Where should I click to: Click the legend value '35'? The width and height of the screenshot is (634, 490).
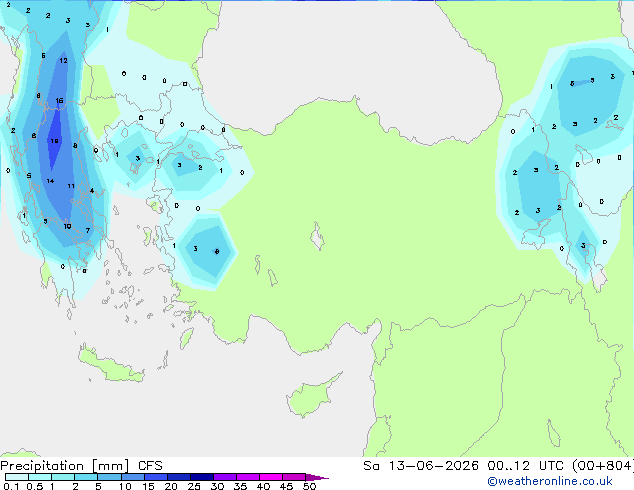(x=240, y=486)
